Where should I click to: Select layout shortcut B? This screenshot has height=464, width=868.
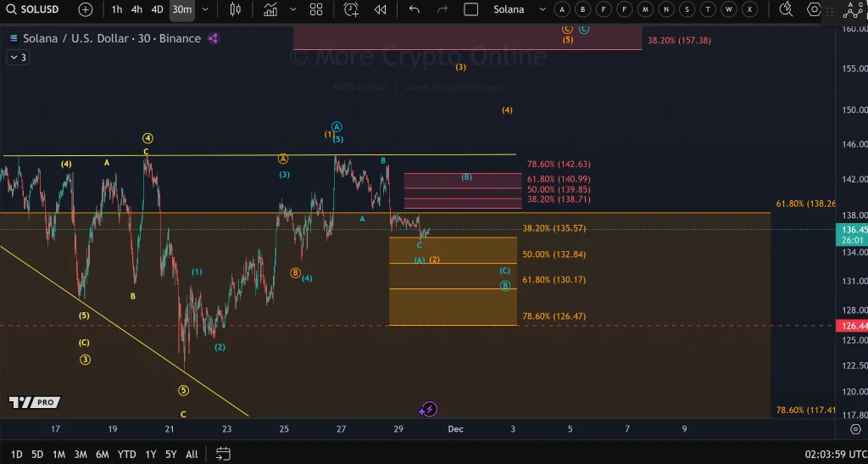click(583, 9)
